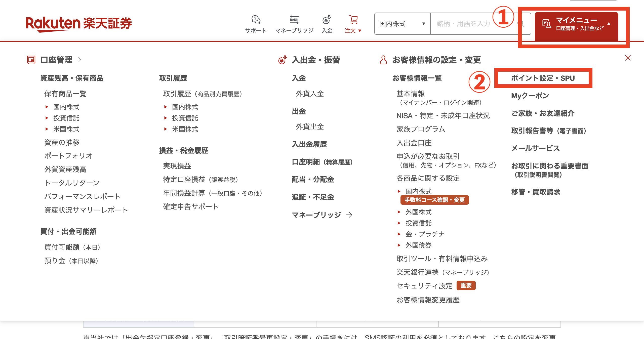644x339 pixels.
Task: Open 口座管理 via its chevron
Action: point(79,60)
